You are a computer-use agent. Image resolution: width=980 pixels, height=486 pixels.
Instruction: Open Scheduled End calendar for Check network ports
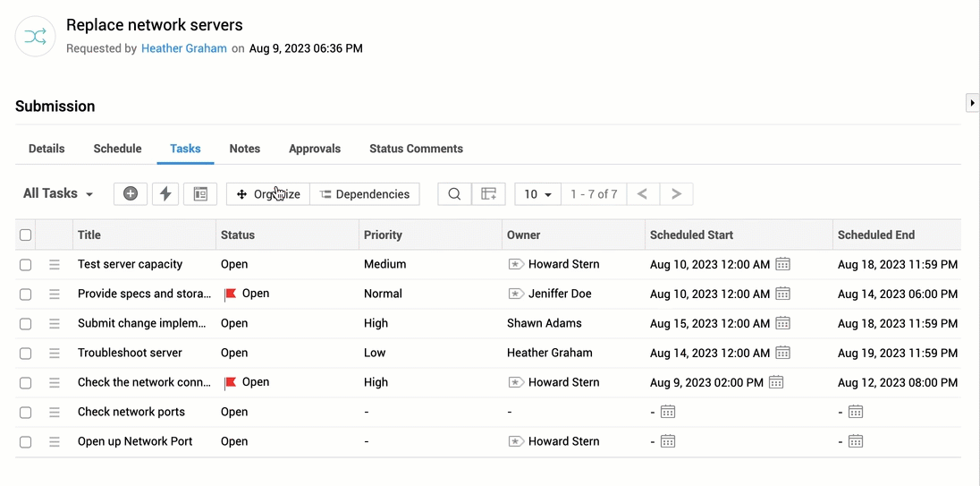856,412
